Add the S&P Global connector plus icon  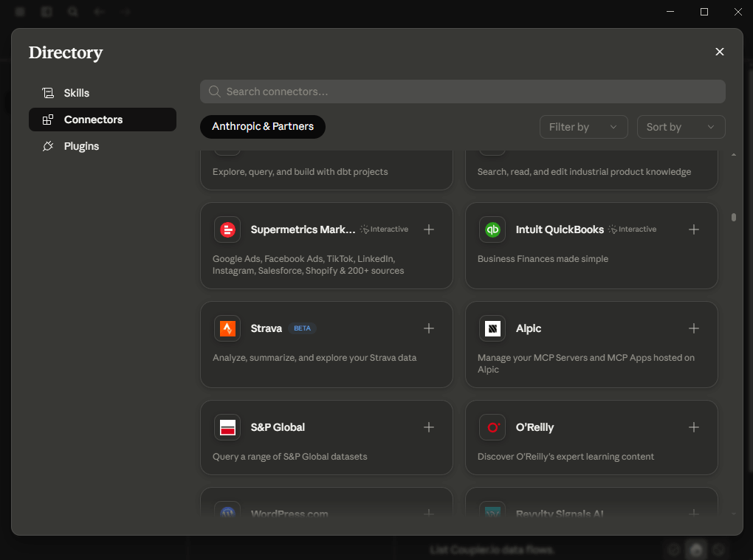pos(428,427)
